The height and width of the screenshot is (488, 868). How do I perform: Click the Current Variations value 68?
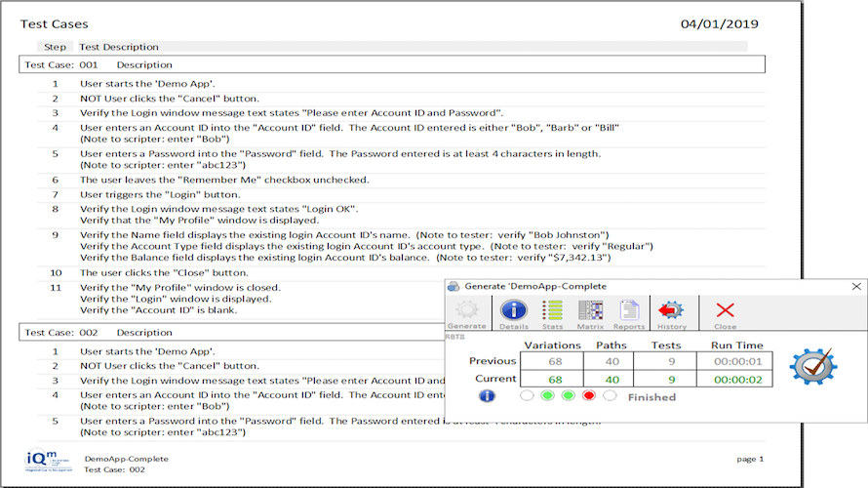[x=555, y=380]
